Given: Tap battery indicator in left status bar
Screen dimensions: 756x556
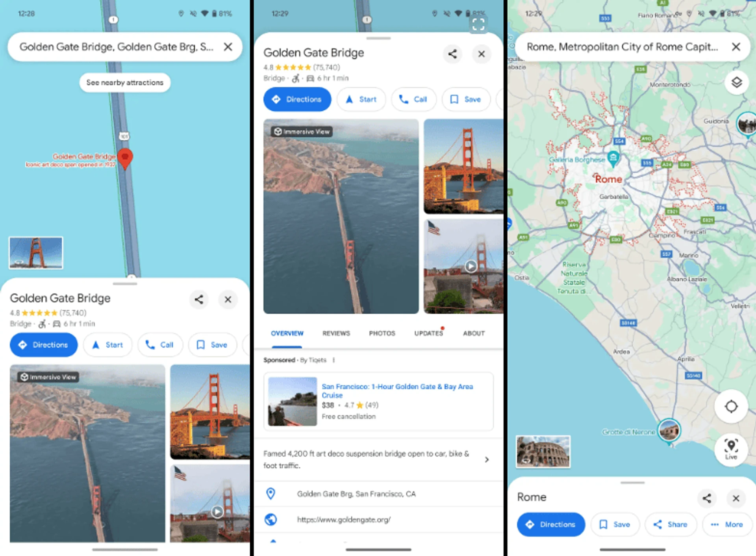Looking at the screenshot, I should pos(215,13).
